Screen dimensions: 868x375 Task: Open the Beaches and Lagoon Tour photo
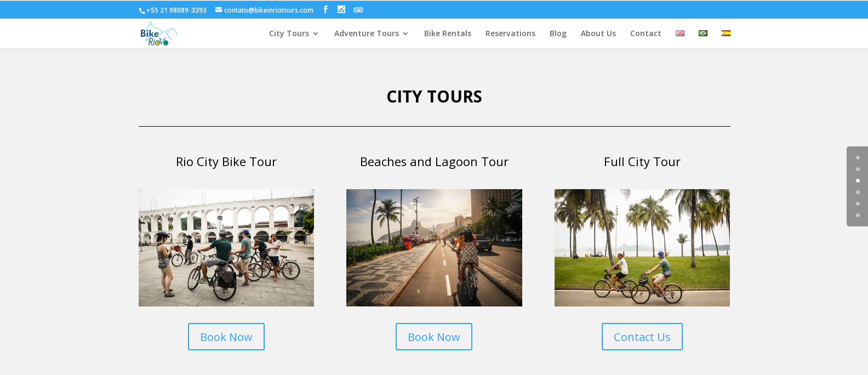(434, 248)
